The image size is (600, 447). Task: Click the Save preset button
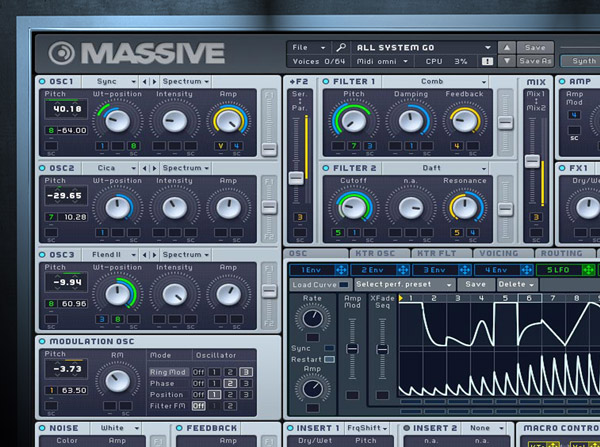pos(535,47)
